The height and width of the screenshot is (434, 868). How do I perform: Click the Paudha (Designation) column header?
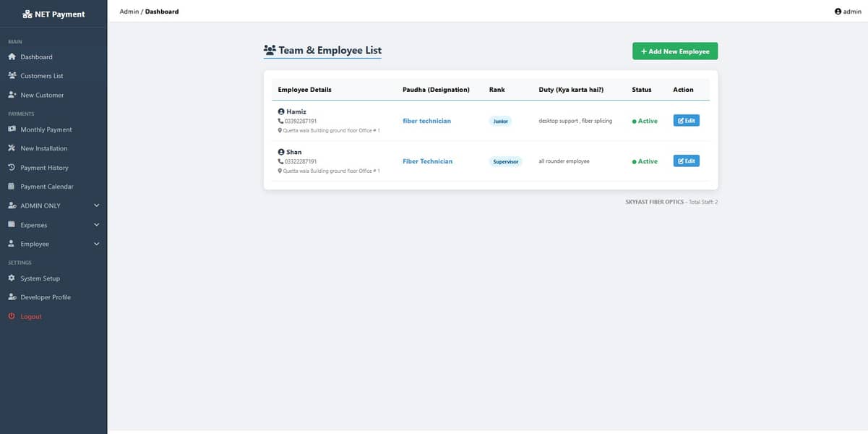click(436, 90)
